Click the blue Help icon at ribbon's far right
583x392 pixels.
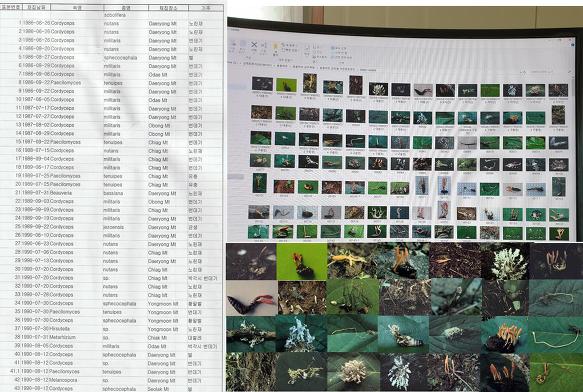[573, 45]
